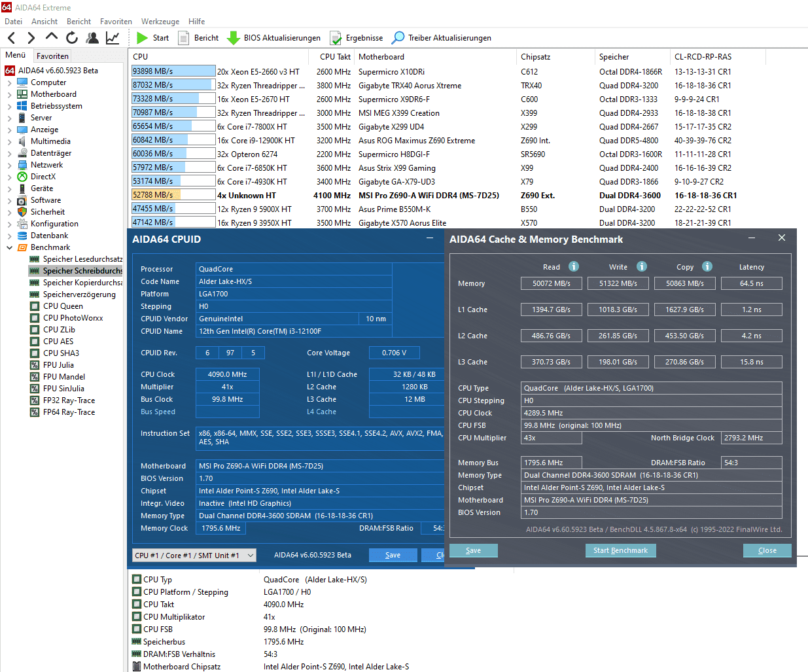Click Start Benchmark button
Viewport: 808px width, 672px height.
click(x=620, y=550)
